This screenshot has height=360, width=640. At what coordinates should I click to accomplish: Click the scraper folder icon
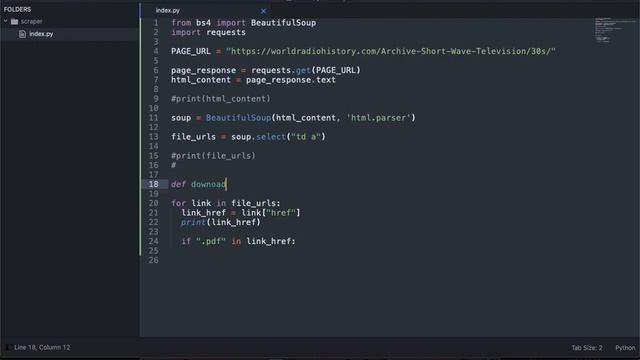tap(15, 21)
